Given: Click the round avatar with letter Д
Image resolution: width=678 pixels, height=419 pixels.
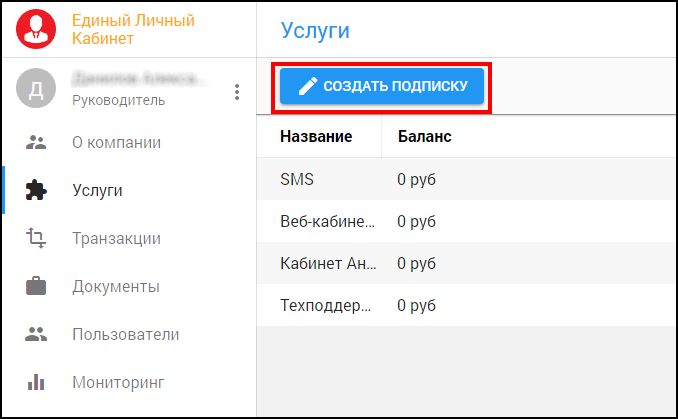Looking at the screenshot, I should [x=36, y=89].
